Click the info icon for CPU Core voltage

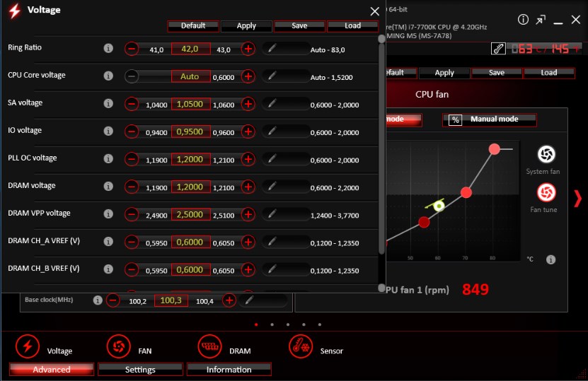(108, 76)
